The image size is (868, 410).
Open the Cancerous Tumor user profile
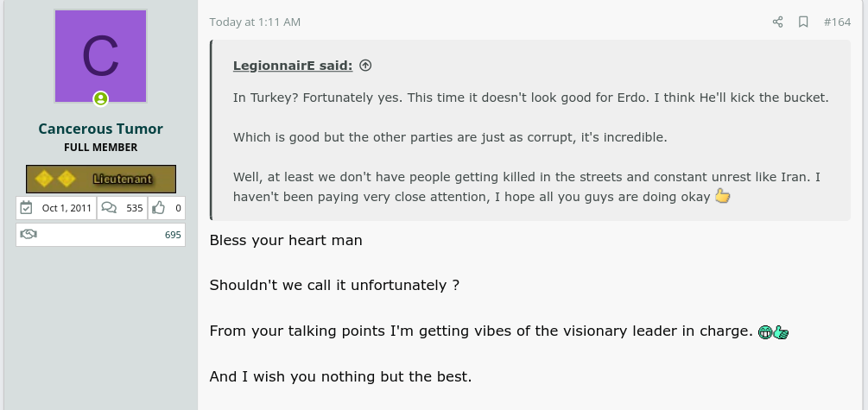point(101,129)
